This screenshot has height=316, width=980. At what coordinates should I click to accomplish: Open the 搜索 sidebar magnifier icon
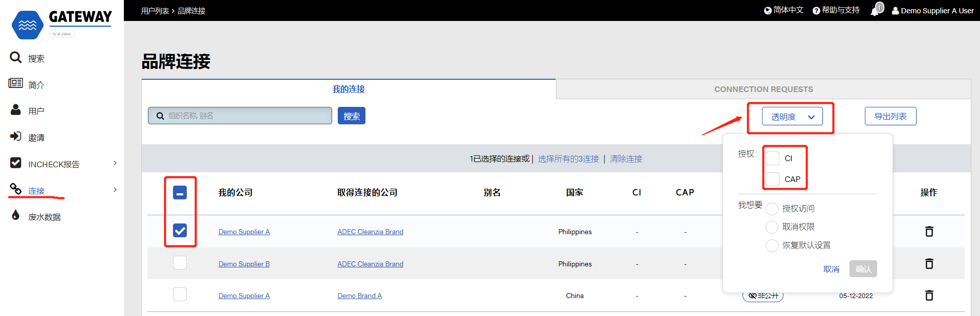pyautogui.click(x=16, y=57)
